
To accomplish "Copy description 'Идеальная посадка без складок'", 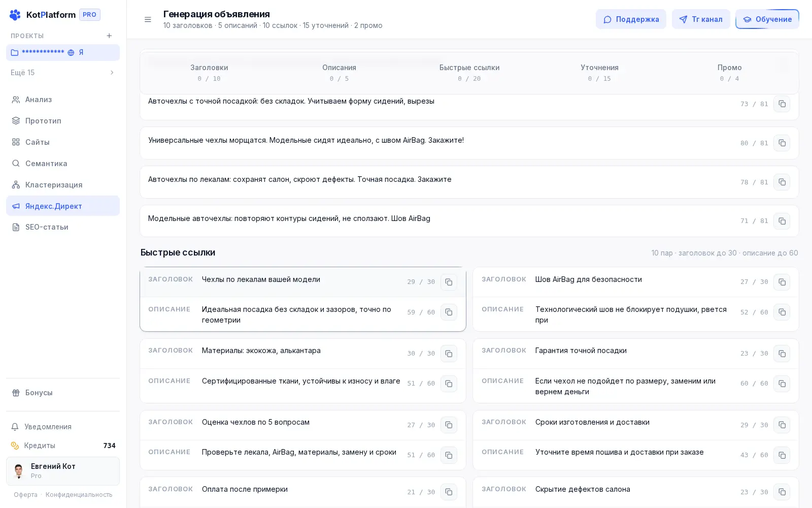I will (x=449, y=312).
